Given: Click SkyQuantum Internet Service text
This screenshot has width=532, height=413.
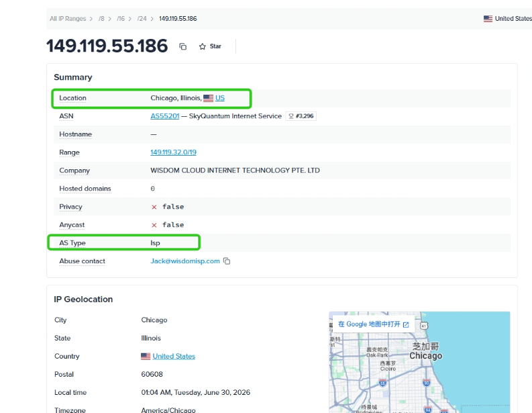Looking at the screenshot, I should tap(235, 116).
